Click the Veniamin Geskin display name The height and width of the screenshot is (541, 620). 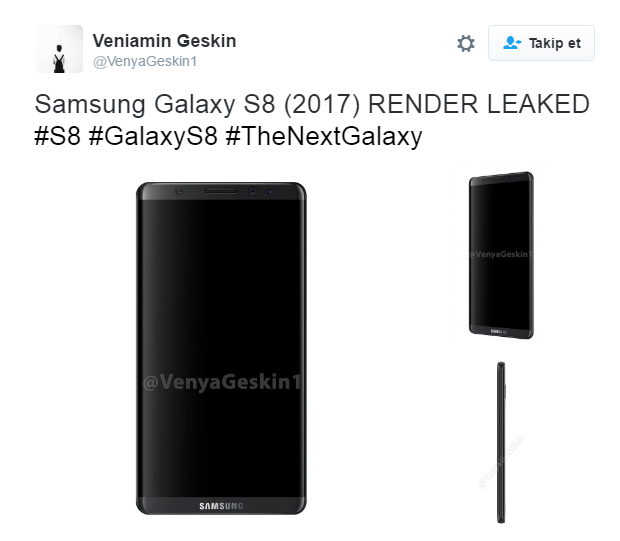(x=164, y=41)
